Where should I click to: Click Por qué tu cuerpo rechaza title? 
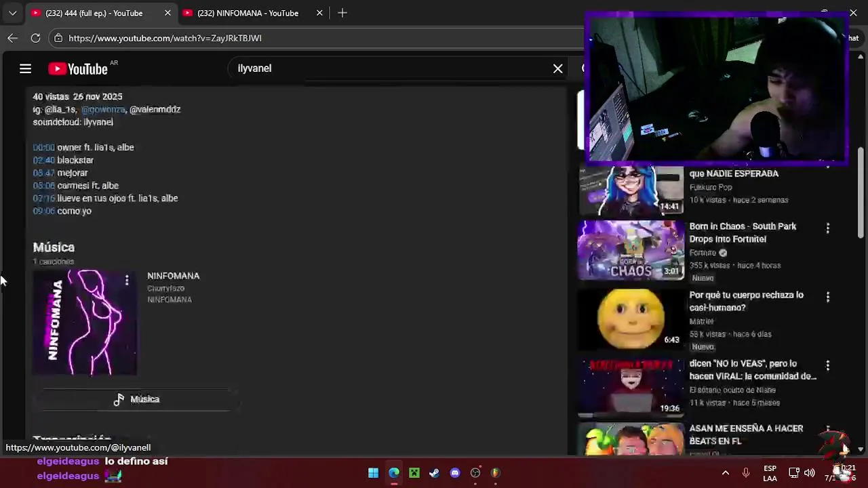[746, 301]
